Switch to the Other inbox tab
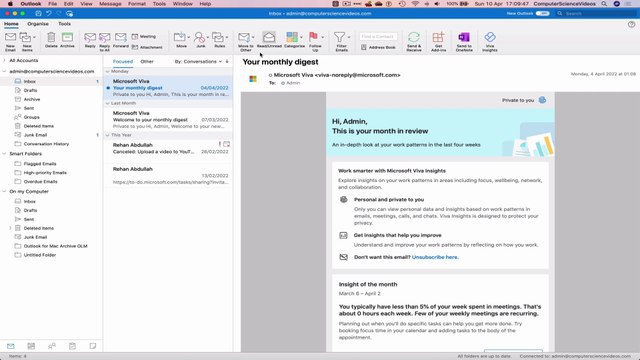 (147, 62)
